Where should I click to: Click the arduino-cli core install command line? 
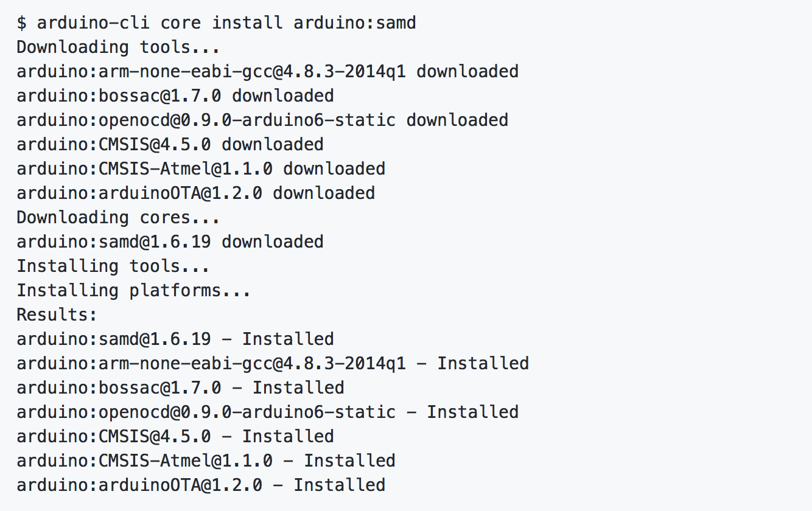216,23
